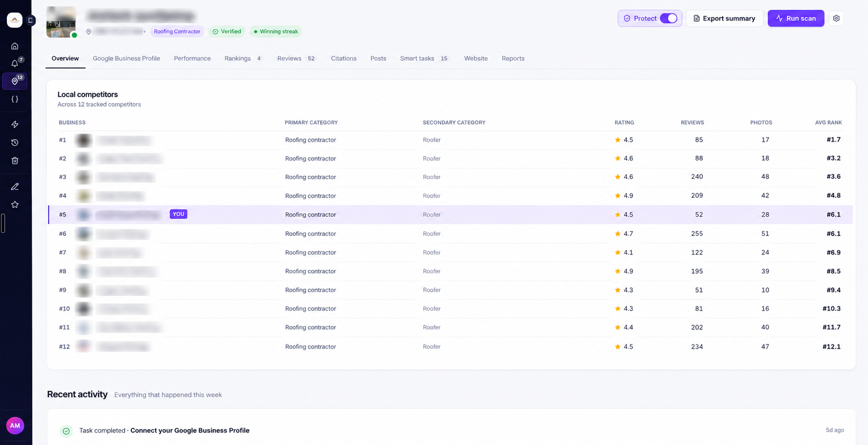Screen dimensions: 868x445
Task: Open the lightning bolt sidebar icon
Action: [15, 124]
